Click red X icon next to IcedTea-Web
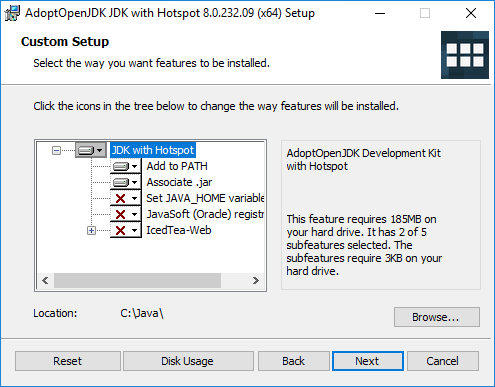 (120, 230)
